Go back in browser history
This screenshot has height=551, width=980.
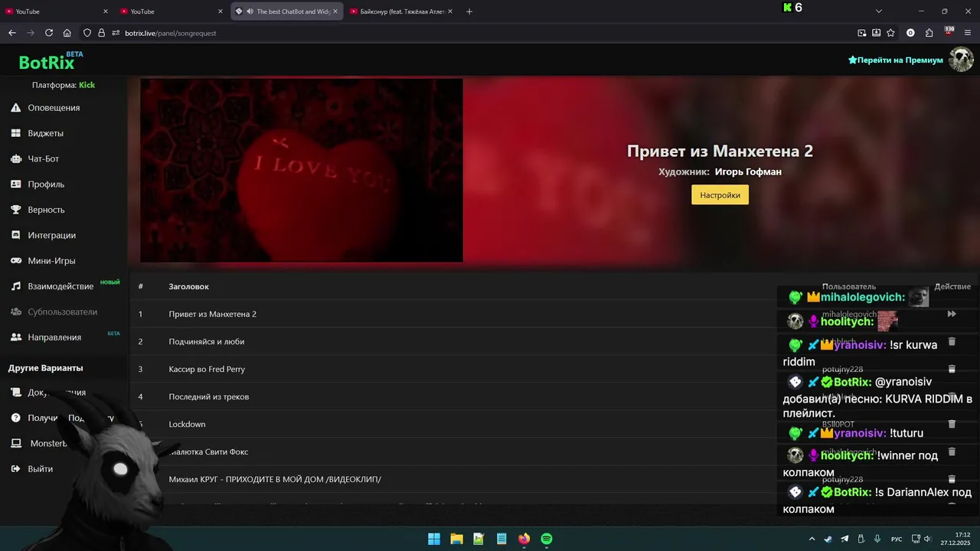tap(11, 33)
